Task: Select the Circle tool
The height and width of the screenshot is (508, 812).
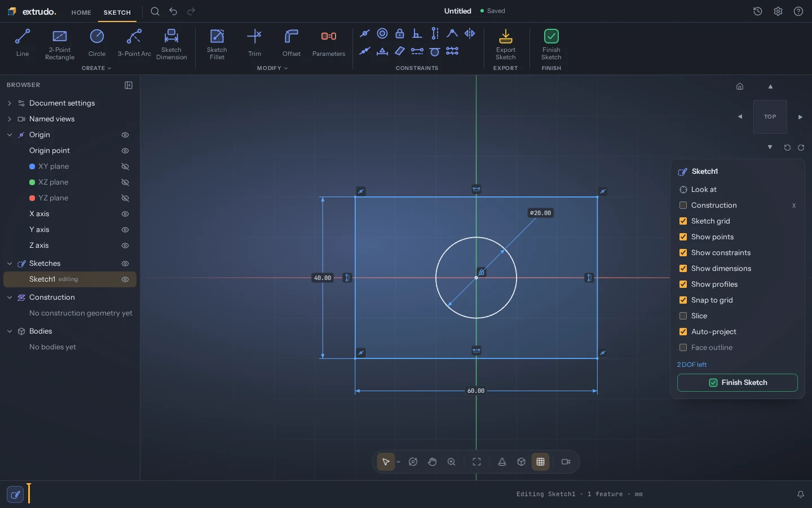Action: click(97, 43)
